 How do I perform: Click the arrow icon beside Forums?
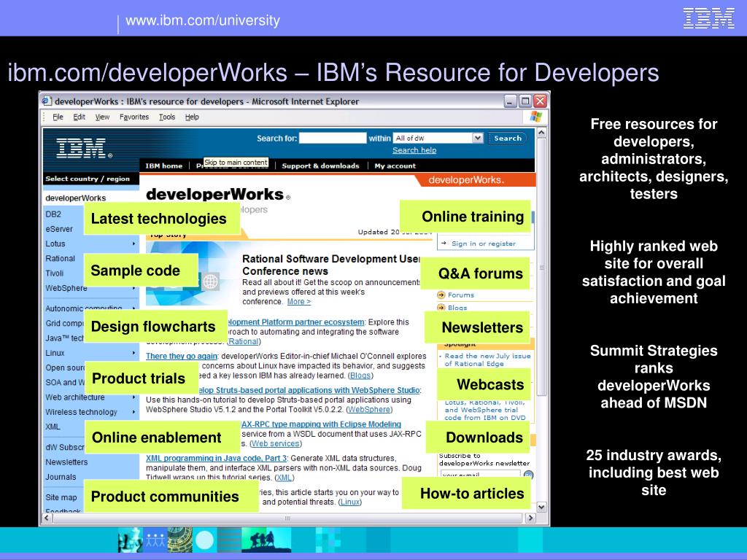click(441, 295)
